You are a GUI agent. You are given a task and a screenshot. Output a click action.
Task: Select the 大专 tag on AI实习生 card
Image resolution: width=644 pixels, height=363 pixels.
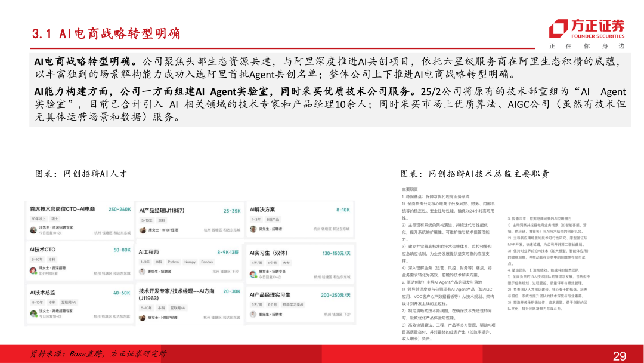click(x=286, y=263)
